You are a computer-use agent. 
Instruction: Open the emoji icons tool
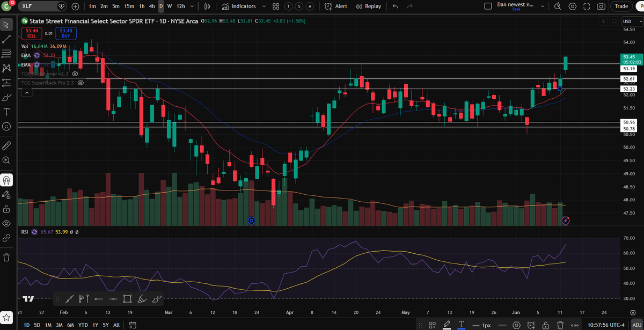(x=6, y=127)
